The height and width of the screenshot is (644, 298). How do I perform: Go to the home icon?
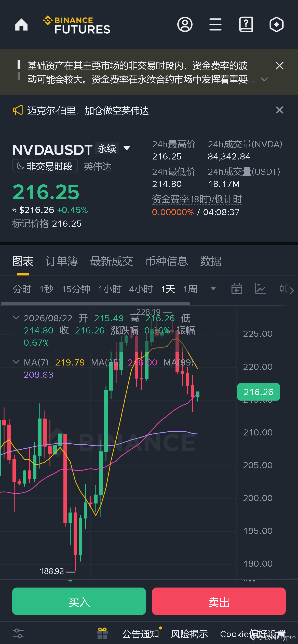pyautogui.click(x=21, y=25)
